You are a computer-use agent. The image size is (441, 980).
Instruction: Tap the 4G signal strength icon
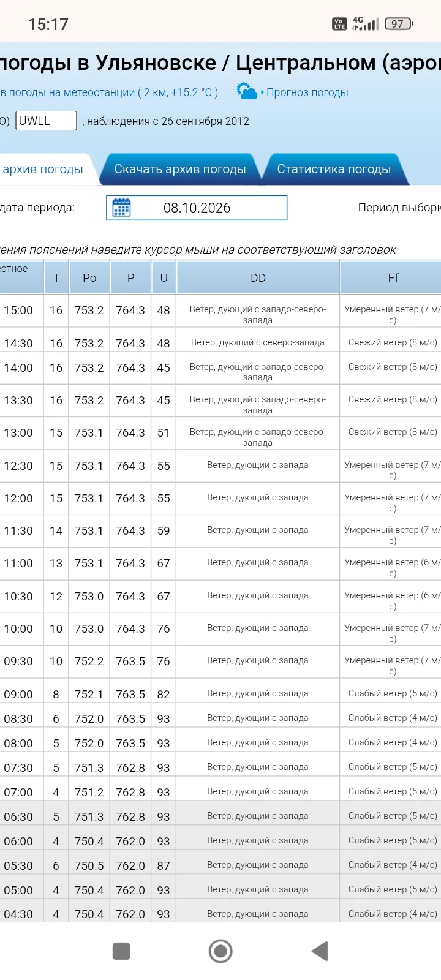click(365, 24)
